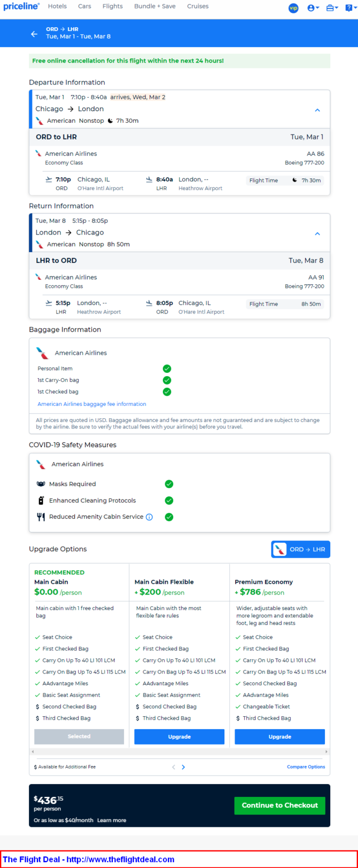Collapse the Chicago to London departure details
The image size is (358, 868).
tap(317, 110)
